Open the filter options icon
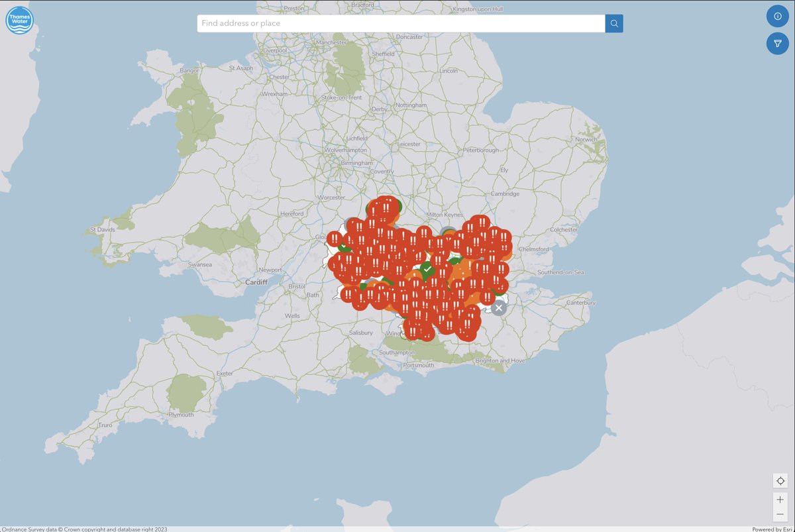The width and height of the screenshot is (795, 532). [x=777, y=43]
